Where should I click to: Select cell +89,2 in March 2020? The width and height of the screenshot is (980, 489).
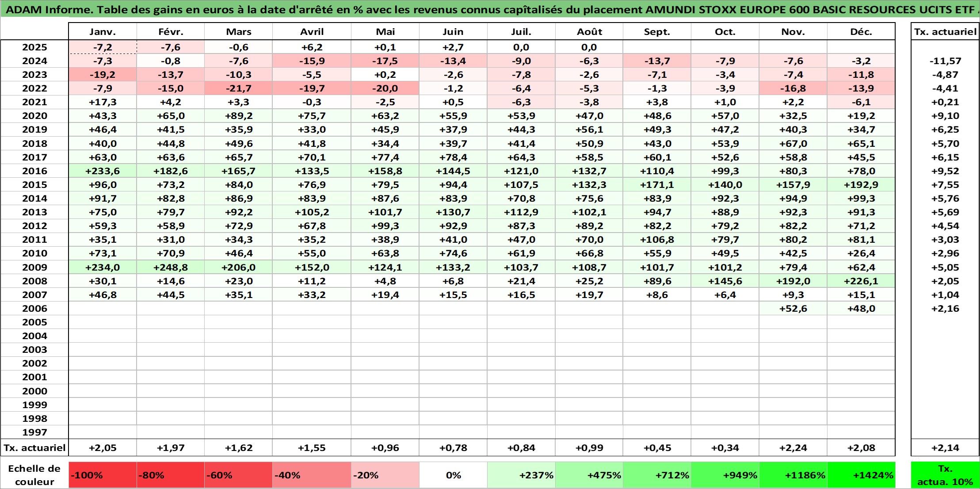(x=238, y=116)
